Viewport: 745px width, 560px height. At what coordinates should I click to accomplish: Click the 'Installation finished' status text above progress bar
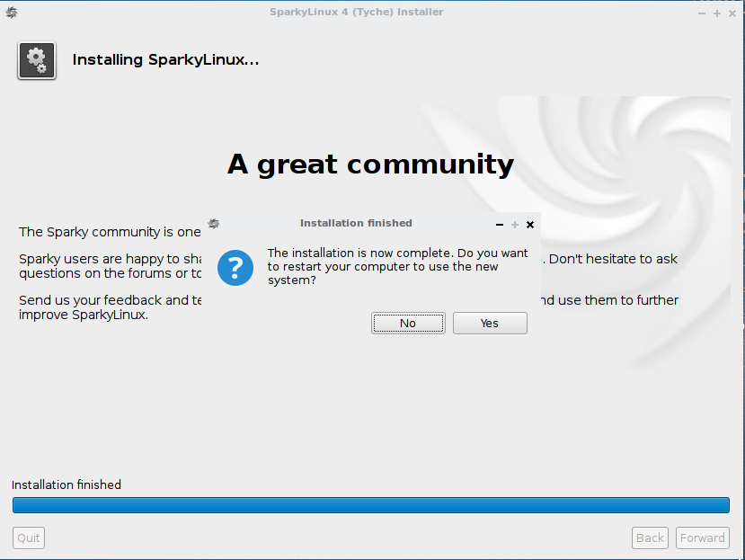pyautogui.click(x=67, y=484)
